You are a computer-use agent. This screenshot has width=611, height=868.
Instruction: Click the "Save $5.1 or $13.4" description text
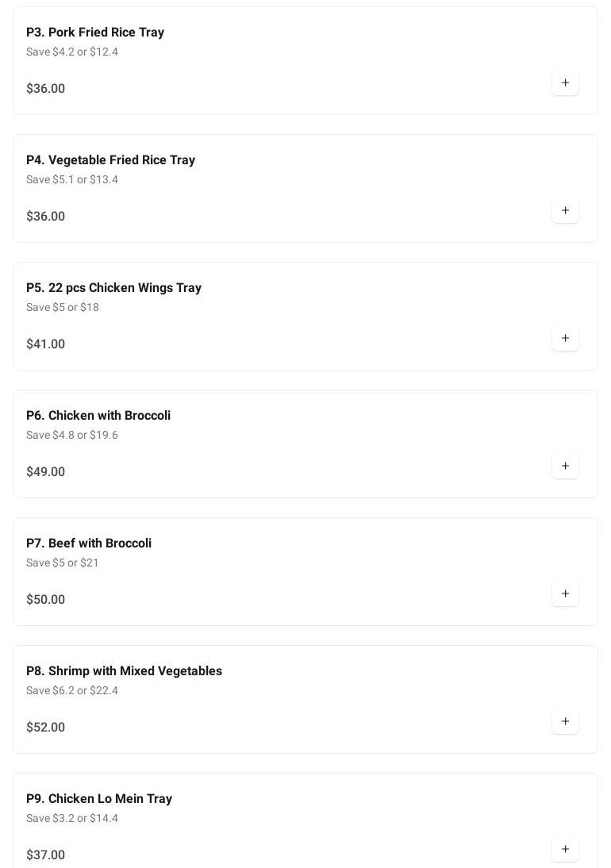click(x=72, y=180)
